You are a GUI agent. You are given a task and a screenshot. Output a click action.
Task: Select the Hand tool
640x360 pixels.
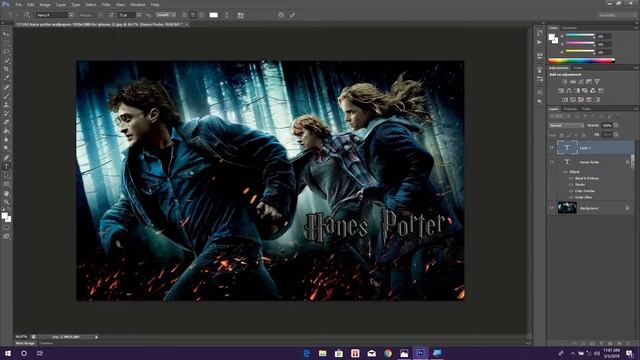click(6, 193)
